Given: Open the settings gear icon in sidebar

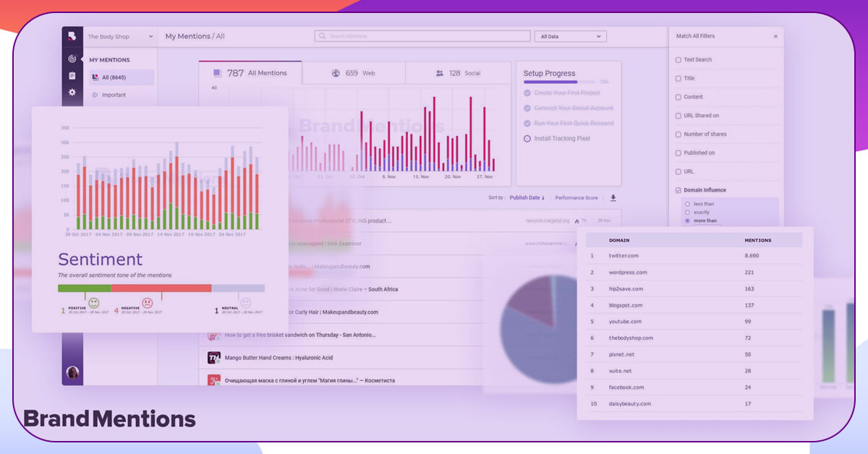Looking at the screenshot, I should (72, 93).
